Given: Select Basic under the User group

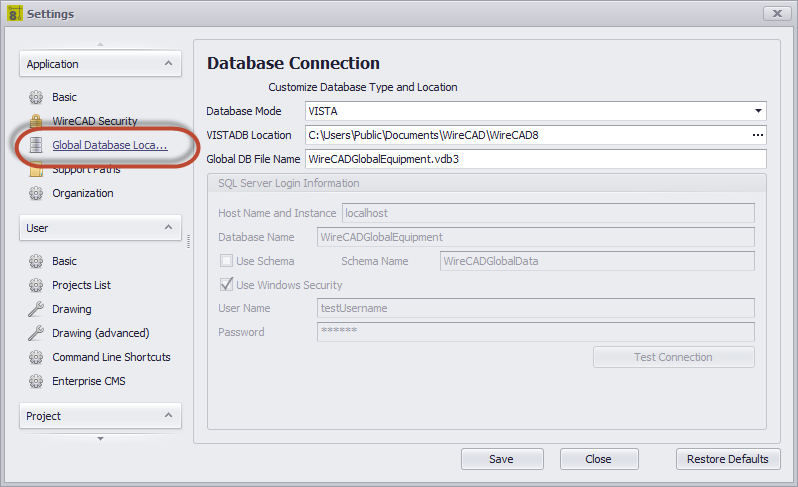Looking at the screenshot, I should click(64, 261).
